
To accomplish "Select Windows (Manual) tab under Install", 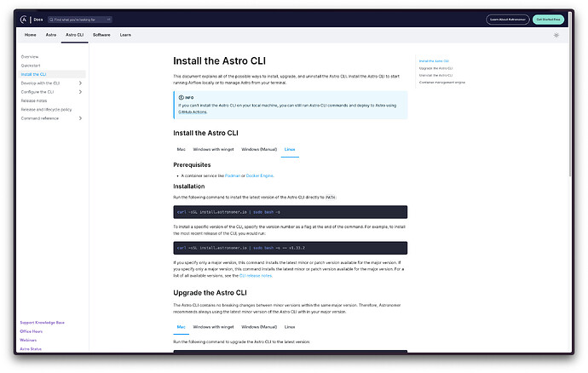I will point(259,150).
